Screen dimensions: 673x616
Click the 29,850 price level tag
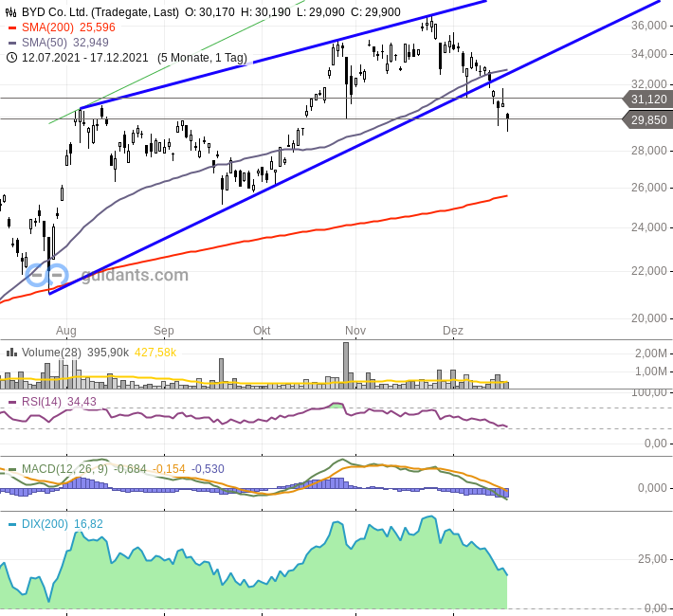647,119
